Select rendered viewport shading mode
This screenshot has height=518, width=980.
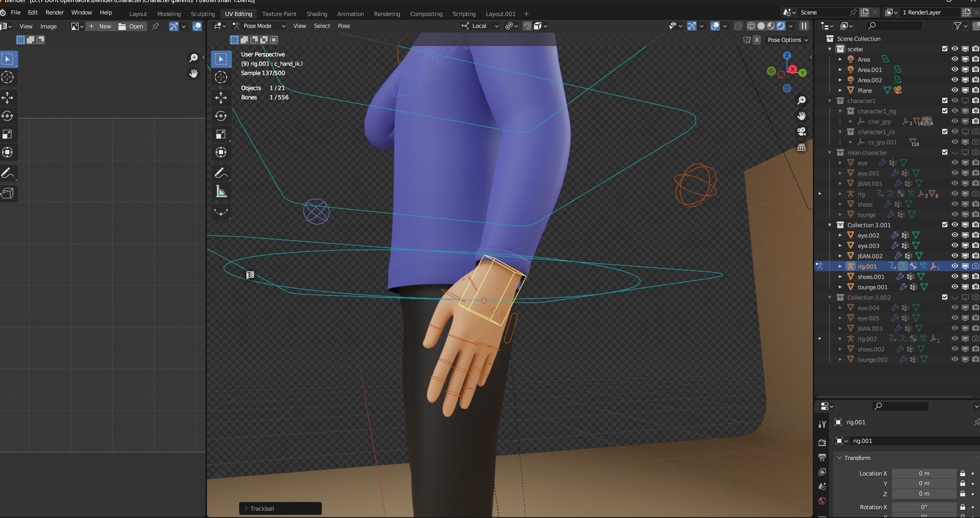[781, 26]
